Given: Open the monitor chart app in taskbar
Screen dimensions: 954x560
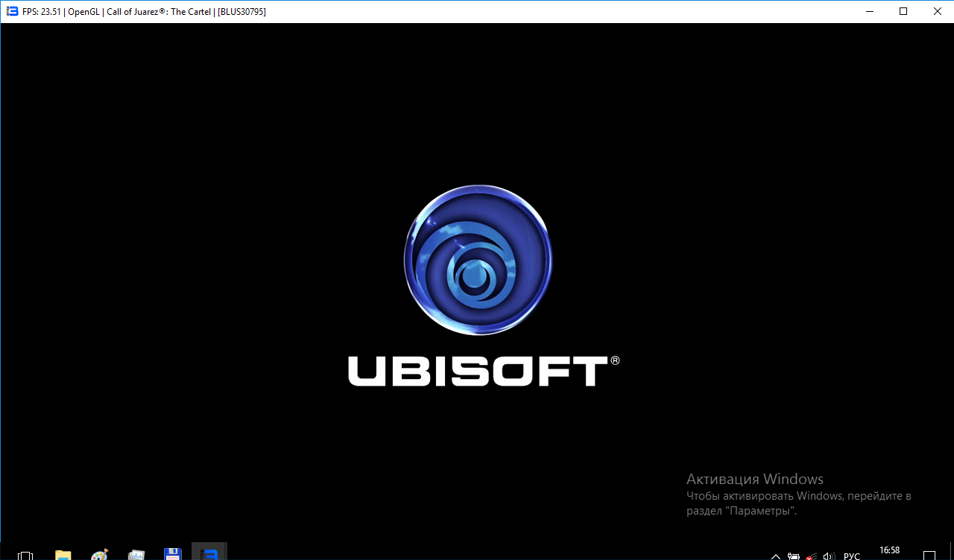Looking at the screenshot, I should point(136,555).
